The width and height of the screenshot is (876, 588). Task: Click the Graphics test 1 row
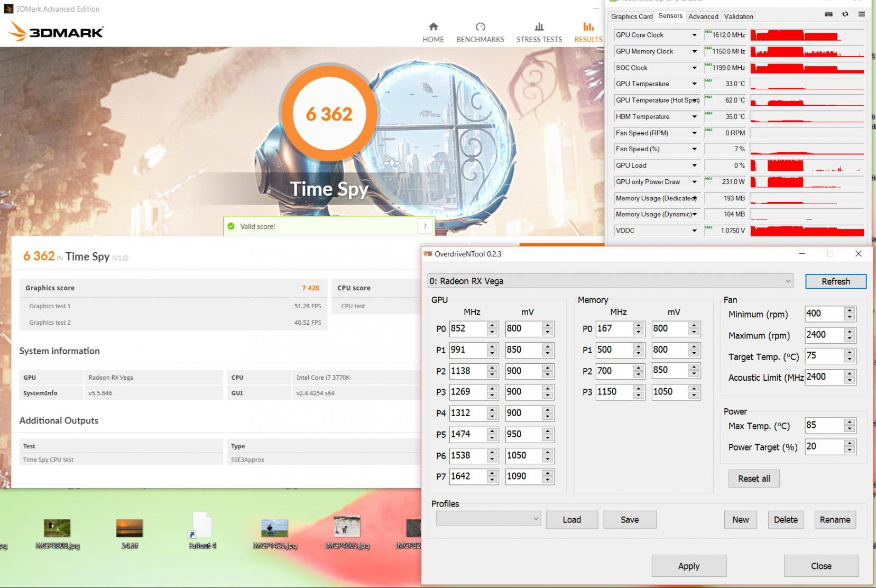click(173, 306)
